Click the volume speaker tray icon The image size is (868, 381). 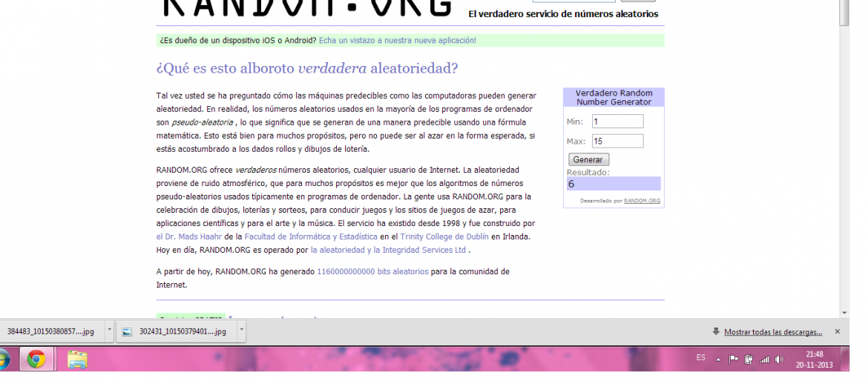click(779, 360)
